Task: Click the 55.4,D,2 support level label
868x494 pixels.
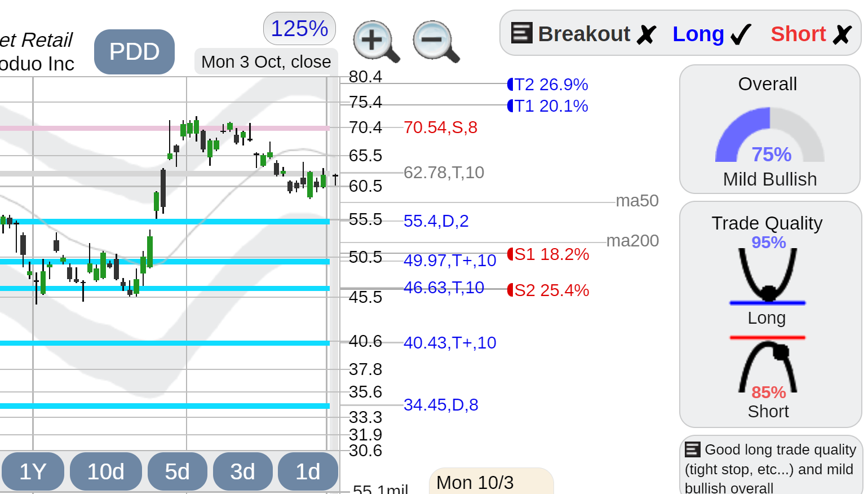Action: [436, 221]
